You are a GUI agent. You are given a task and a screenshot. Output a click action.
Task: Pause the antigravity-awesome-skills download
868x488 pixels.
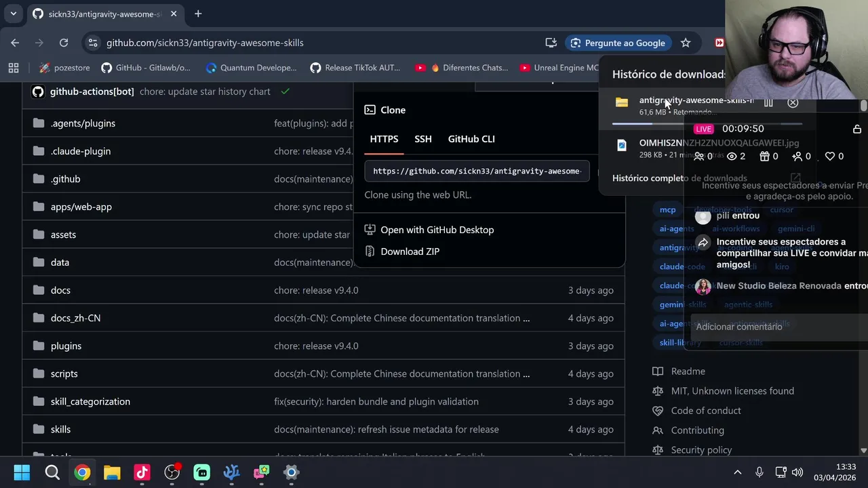[x=768, y=102]
